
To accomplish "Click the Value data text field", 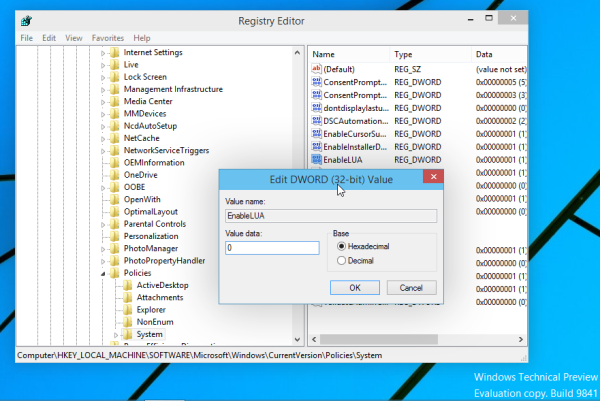I will click(272, 247).
